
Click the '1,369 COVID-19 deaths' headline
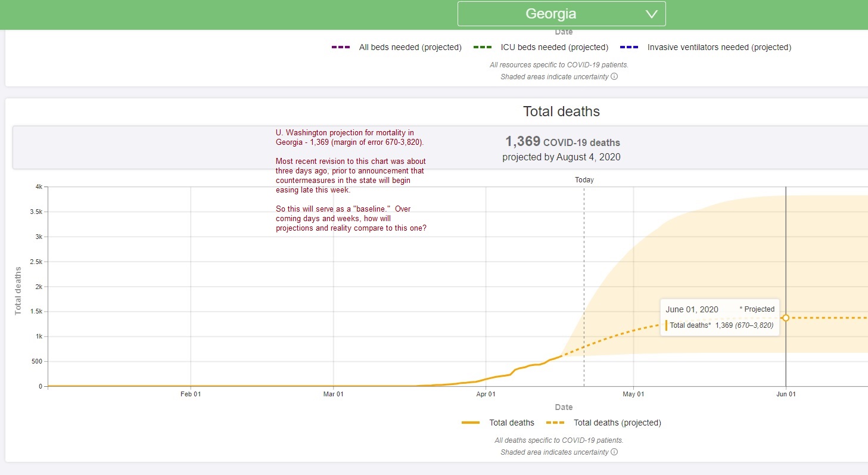[562, 142]
